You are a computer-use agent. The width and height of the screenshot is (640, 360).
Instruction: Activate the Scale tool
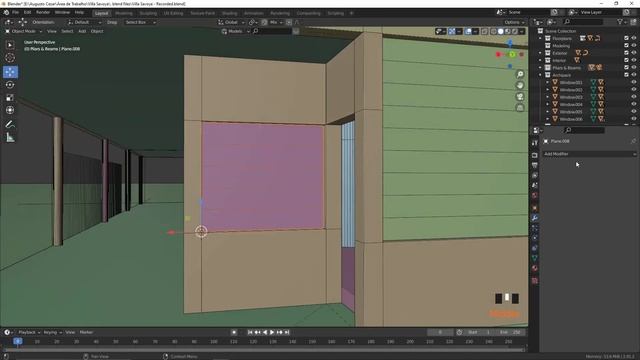[x=10, y=97]
